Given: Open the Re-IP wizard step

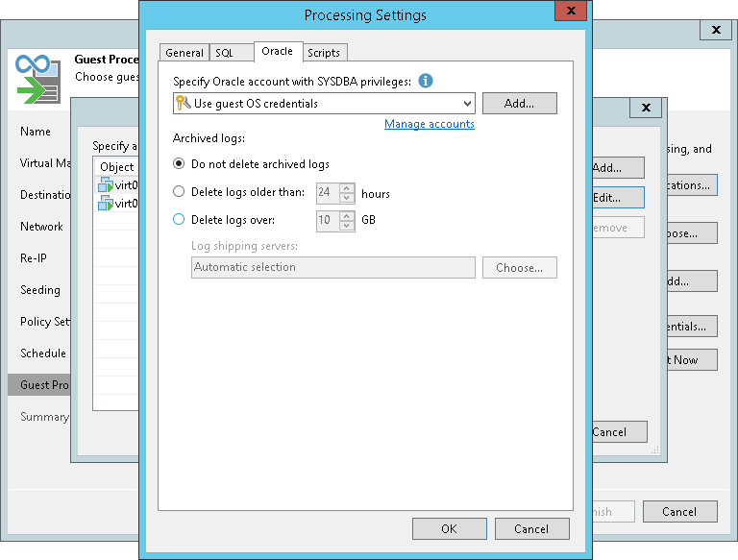Looking at the screenshot, I should pyautogui.click(x=34, y=257).
